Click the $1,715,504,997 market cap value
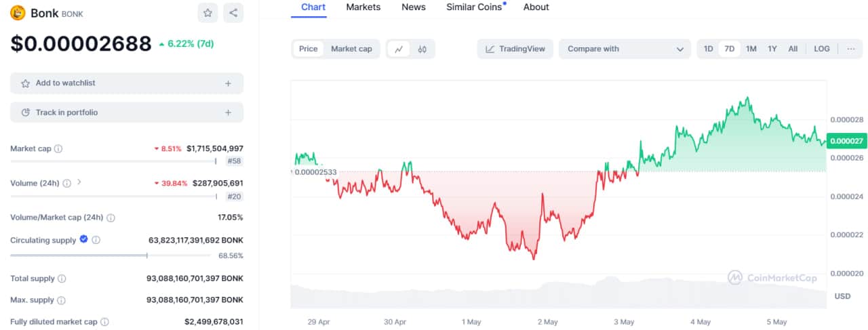This screenshot has height=330, width=868. [x=215, y=148]
